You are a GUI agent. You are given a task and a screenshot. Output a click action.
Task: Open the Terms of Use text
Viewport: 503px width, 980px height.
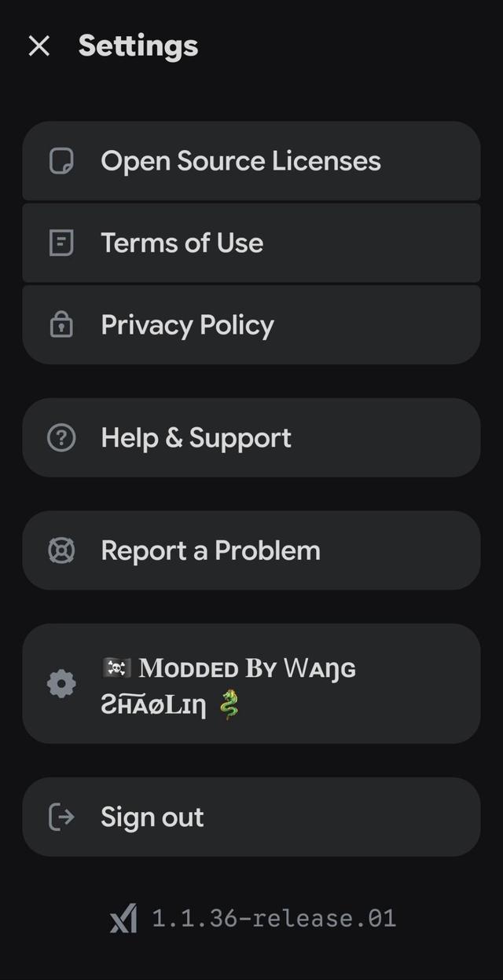(x=182, y=243)
